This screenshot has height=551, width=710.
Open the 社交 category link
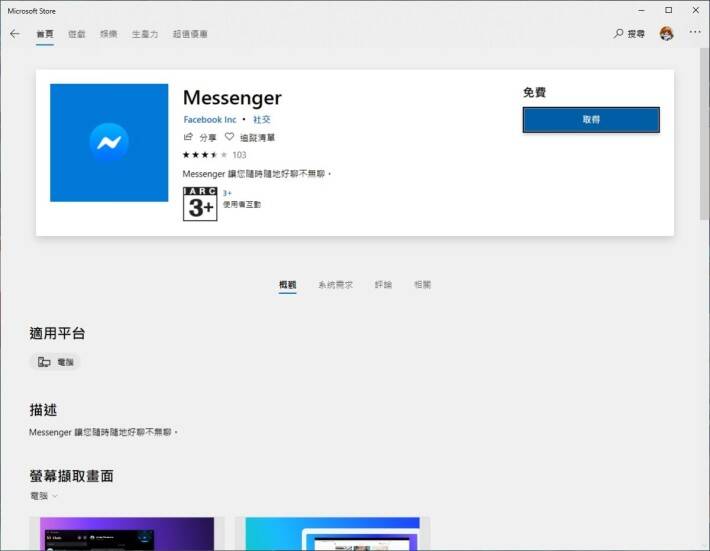262,120
